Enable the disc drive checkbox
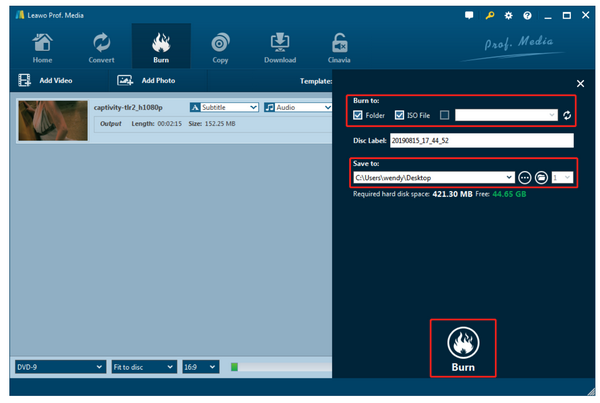 pyautogui.click(x=444, y=115)
